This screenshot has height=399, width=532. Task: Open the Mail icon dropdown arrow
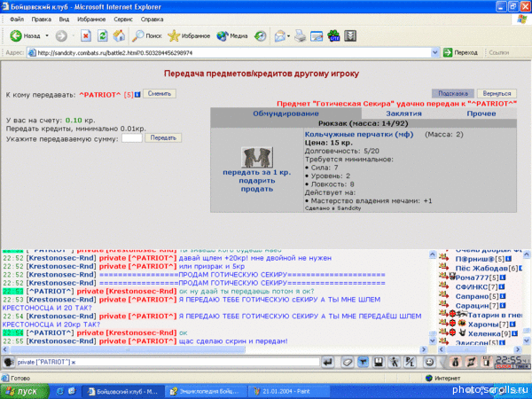(x=289, y=36)
